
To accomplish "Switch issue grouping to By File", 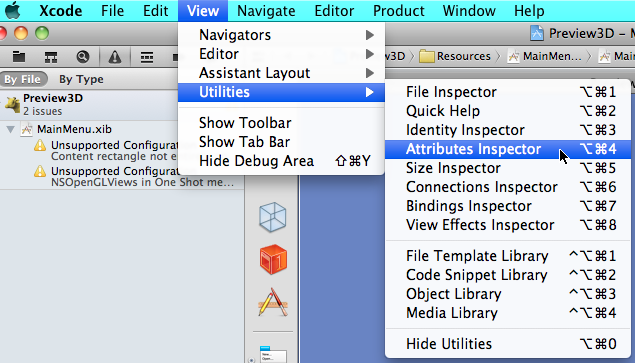I will pyautogui.click(x=23, y=79).
